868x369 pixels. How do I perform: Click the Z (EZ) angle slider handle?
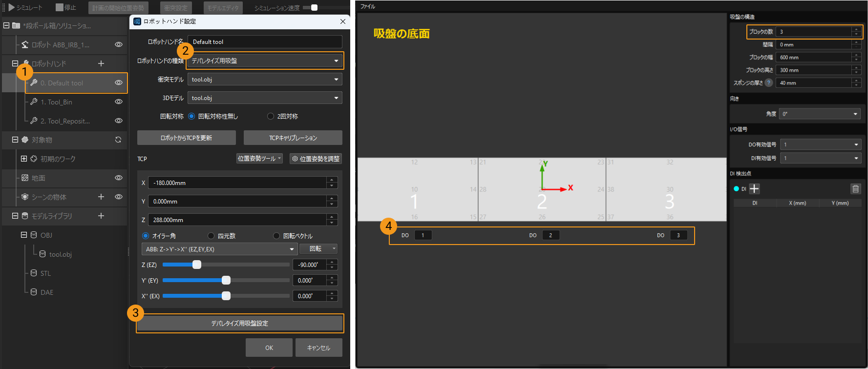tap(197, 265)
